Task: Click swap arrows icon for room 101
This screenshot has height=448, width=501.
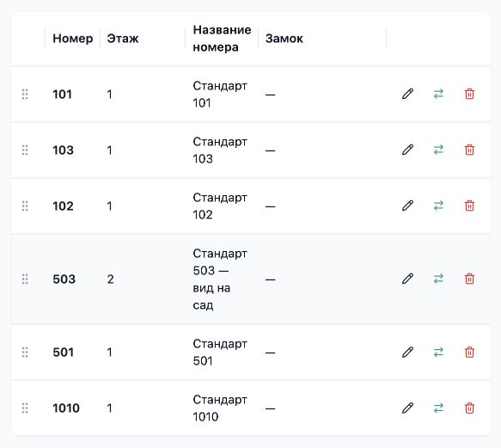Action: [438, 94]
